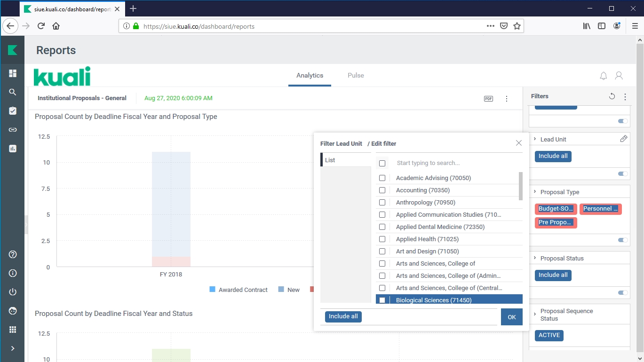Close the Filter Lead Unit dialog
The image size is (644, 362).
(518, 143)
